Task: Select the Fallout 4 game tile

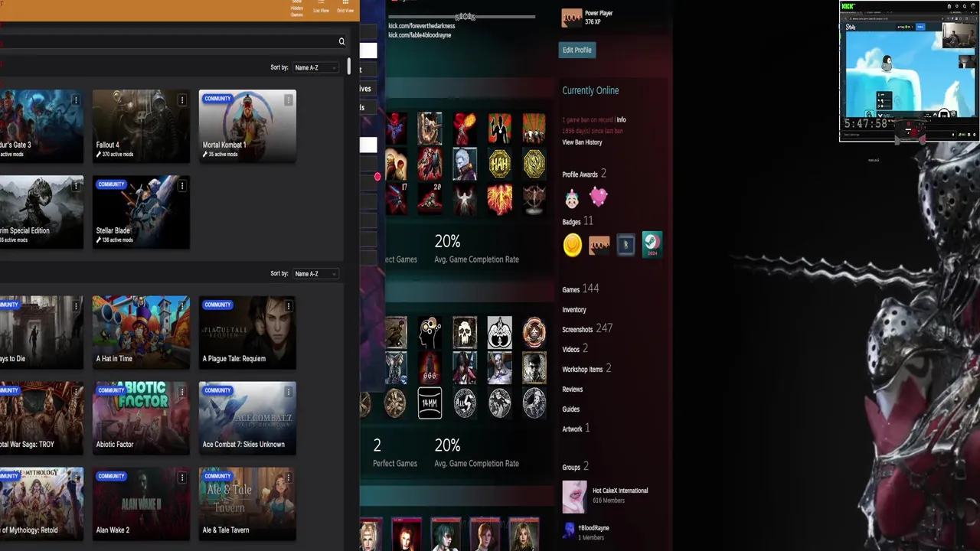Action: pos(141,126)
